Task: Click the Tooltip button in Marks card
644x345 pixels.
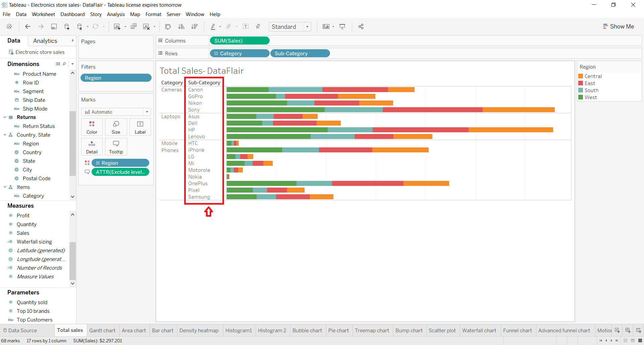Action: point(116,147)
